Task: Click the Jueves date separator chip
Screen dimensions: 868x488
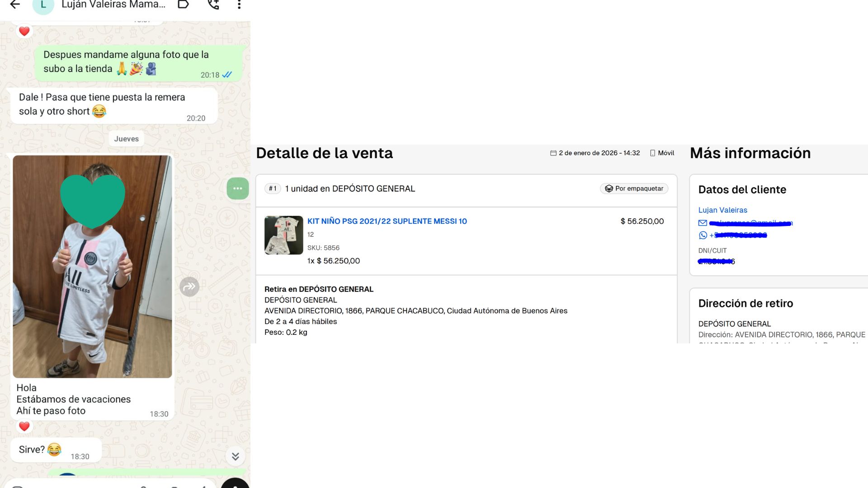Action: [x=126, y=139]
